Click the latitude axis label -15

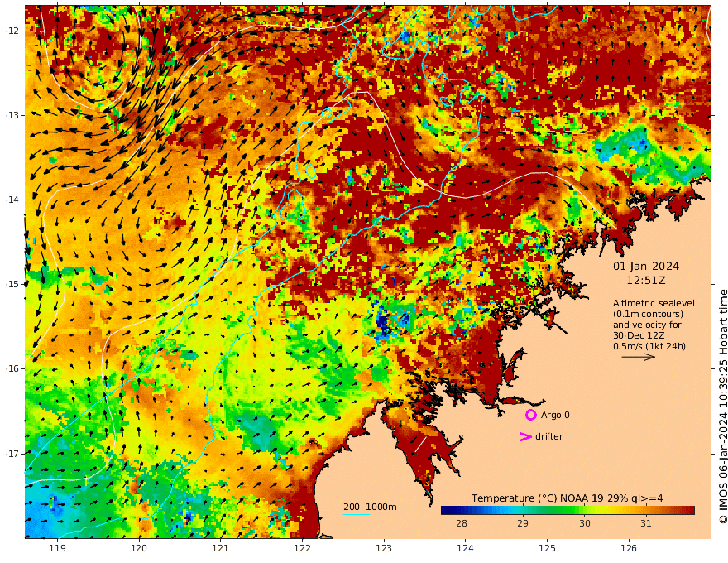pos(12,284)
